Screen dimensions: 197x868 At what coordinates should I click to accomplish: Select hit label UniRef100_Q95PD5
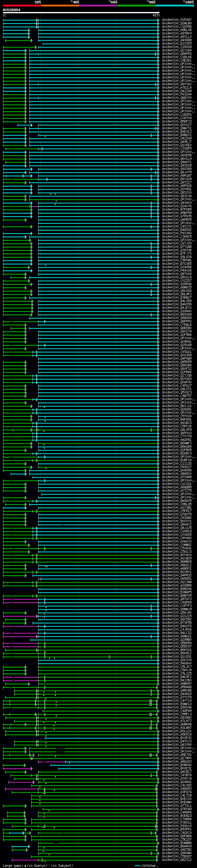point(177,362)
